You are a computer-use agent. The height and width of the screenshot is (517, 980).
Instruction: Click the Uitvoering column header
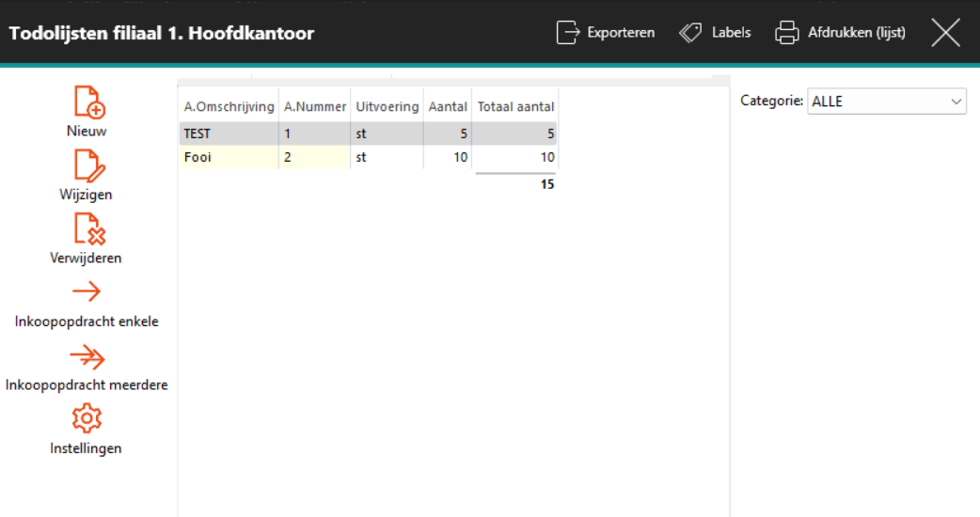[387, 107]
